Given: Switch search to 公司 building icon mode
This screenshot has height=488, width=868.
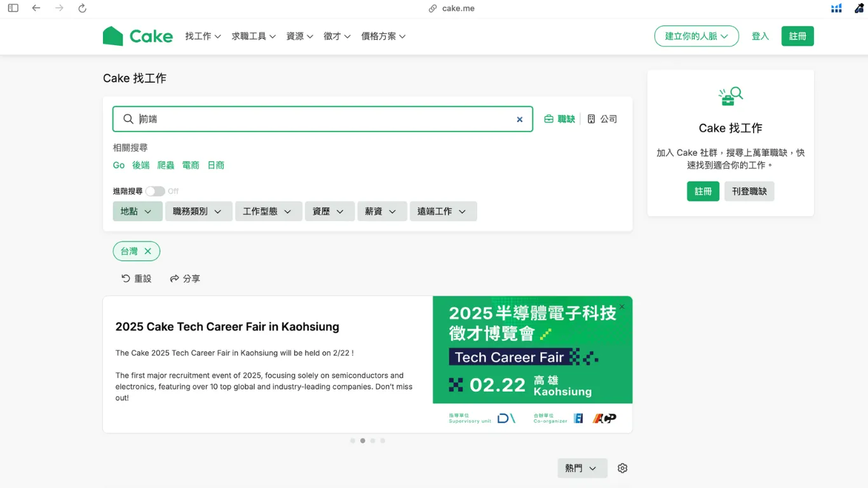Looking at the screenshot, I should [x=602, y=118].
